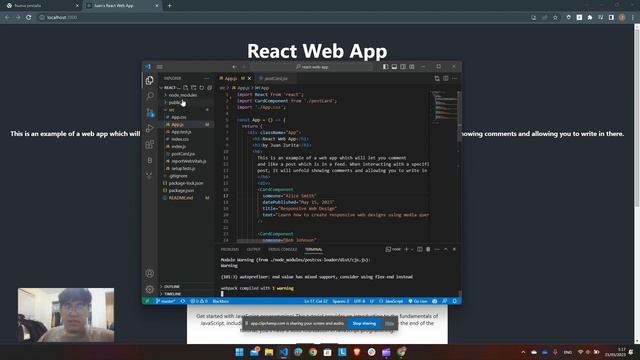
Task: Click New Folder icon in Explorer header
Action: [194, 87]
